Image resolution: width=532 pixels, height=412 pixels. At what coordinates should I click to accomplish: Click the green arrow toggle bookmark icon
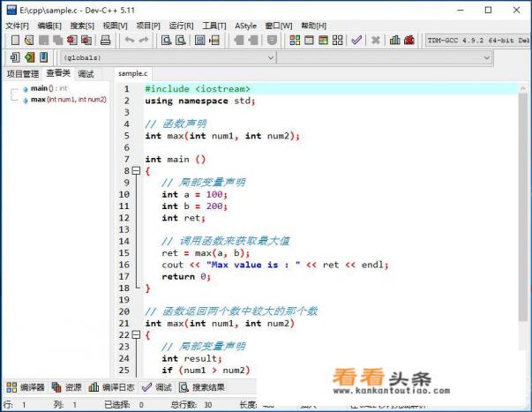click(x=29, y=57)
